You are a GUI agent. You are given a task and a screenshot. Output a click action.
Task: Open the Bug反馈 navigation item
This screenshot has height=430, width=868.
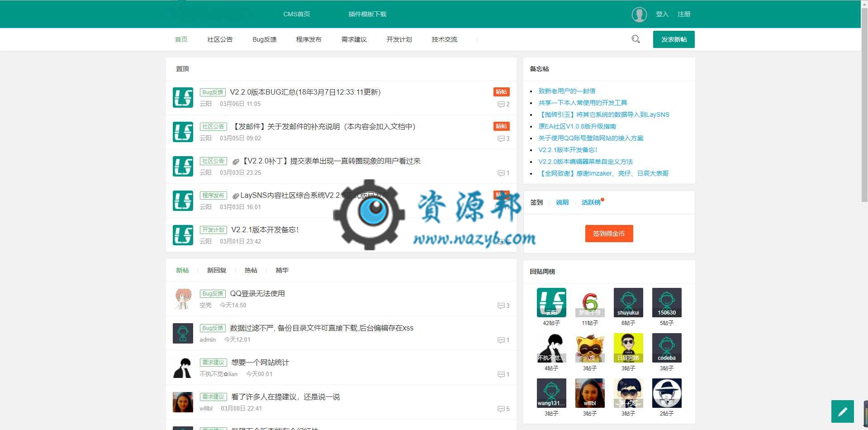[x=265, y=39]
